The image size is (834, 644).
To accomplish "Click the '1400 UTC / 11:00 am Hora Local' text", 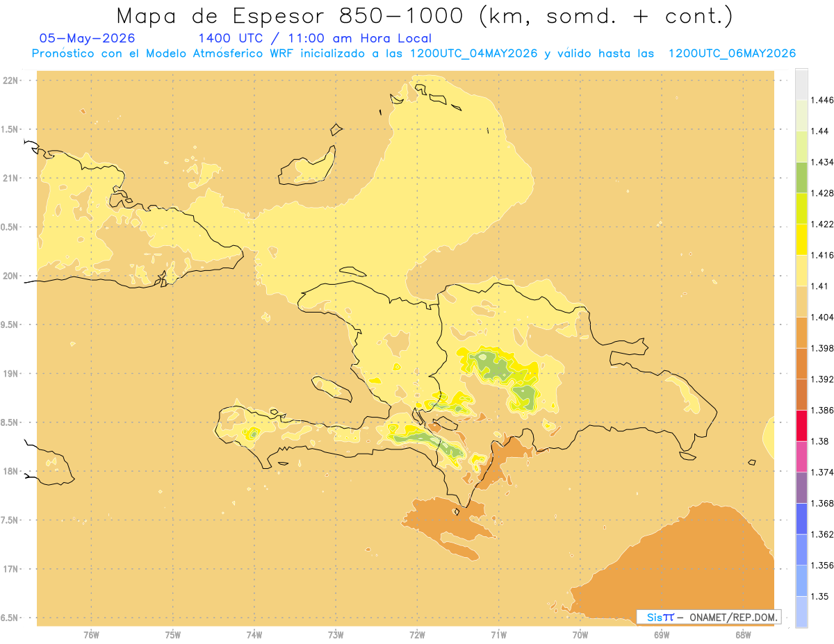I will [315, 39].
